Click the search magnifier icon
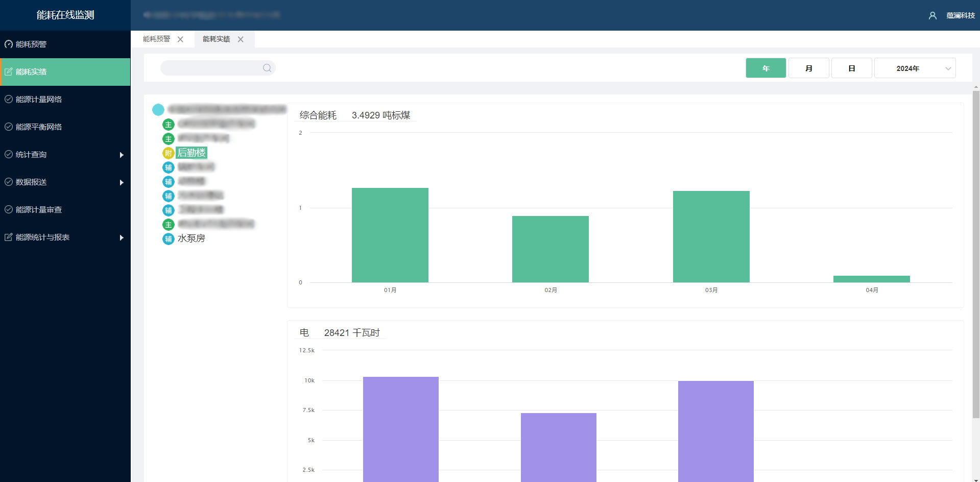Screen dimensions: 980x482 267,68
